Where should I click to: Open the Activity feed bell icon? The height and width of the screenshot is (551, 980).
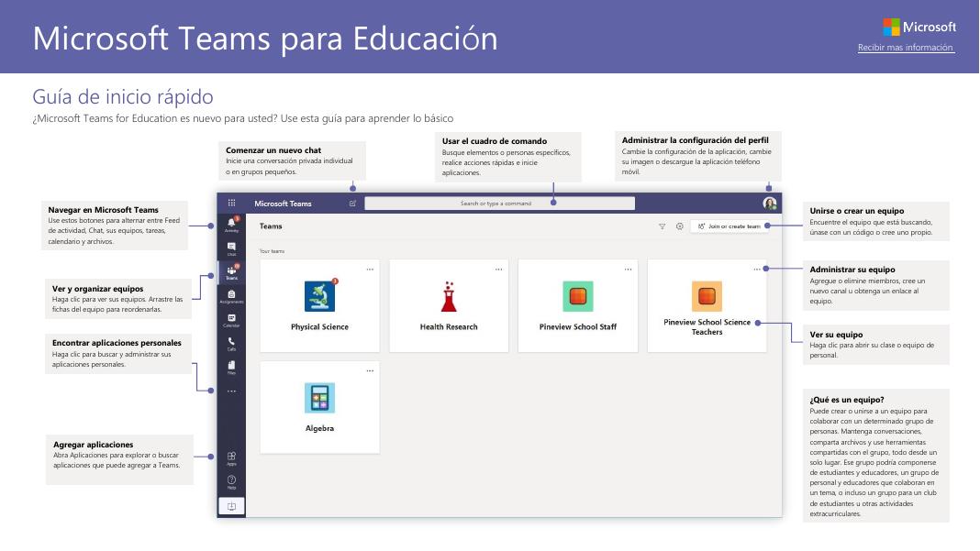(231, 225)
